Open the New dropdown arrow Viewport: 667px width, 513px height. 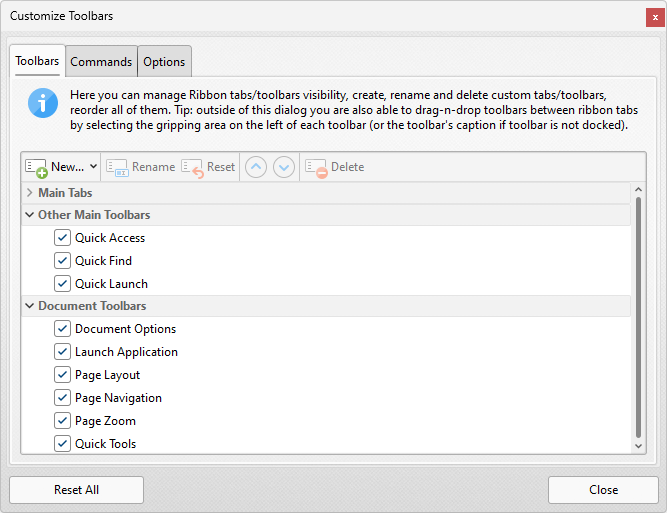[x=94, y=166]
